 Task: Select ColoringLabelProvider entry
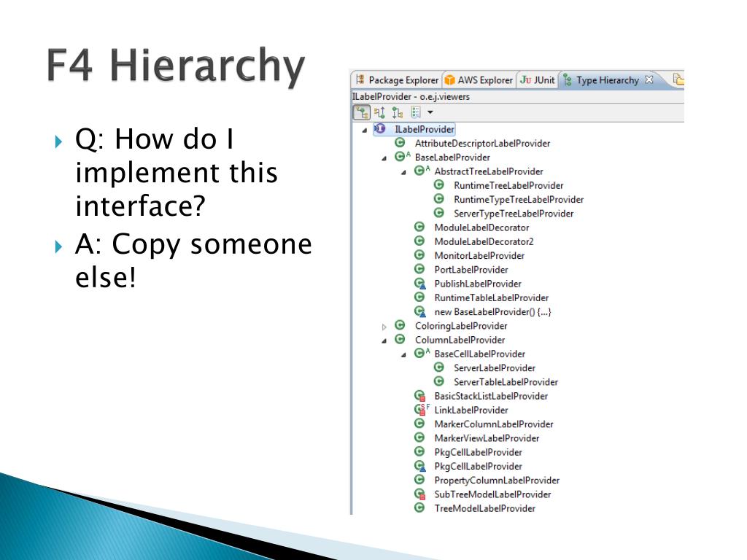pyautogui.click(x=461, y=326)
